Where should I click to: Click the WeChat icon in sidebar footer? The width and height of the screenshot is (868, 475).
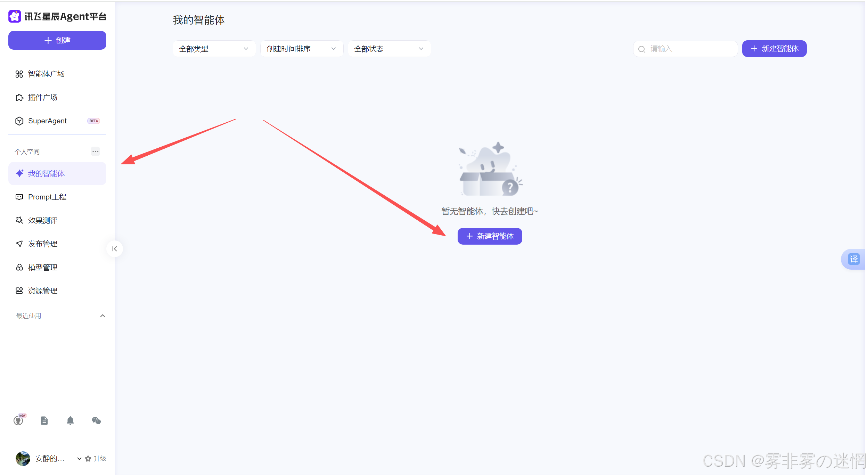point(96,421)
